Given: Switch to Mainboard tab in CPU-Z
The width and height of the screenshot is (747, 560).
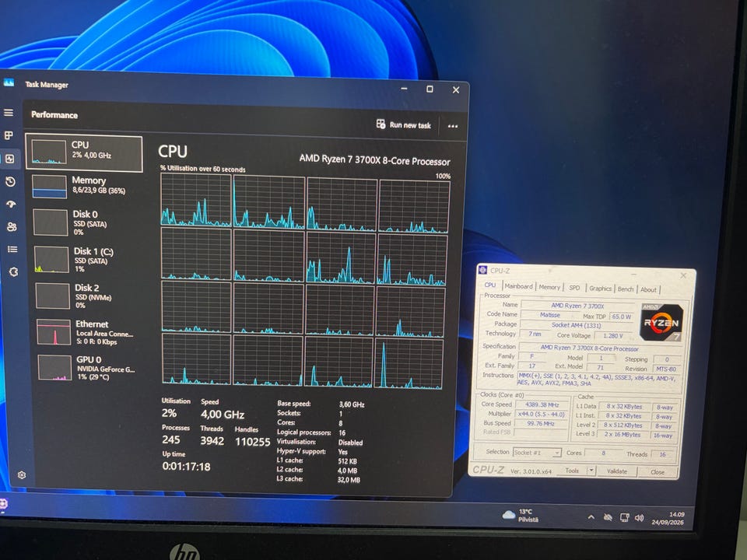Looking at the screenshot, I should pos(518,286).
